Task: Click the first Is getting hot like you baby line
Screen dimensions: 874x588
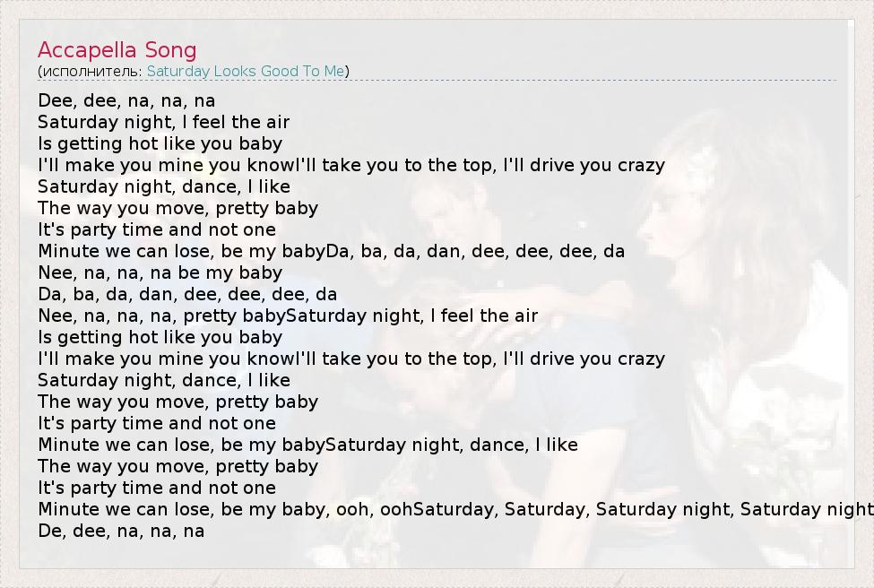Action: point(160,143)
